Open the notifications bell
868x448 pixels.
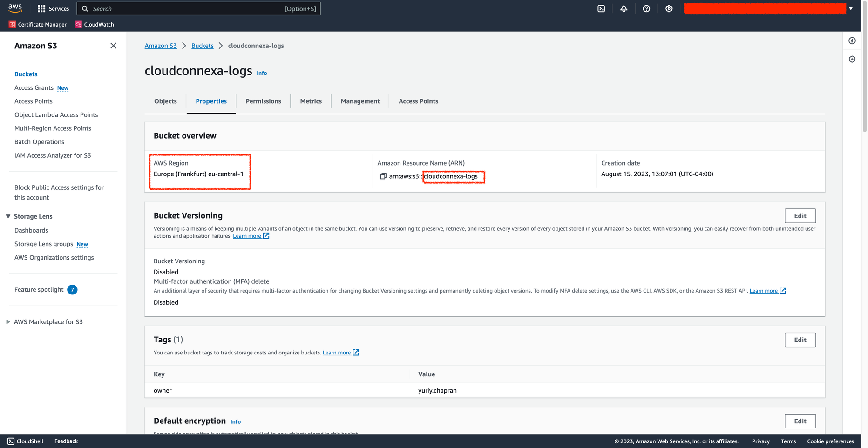tap(624, 8)
